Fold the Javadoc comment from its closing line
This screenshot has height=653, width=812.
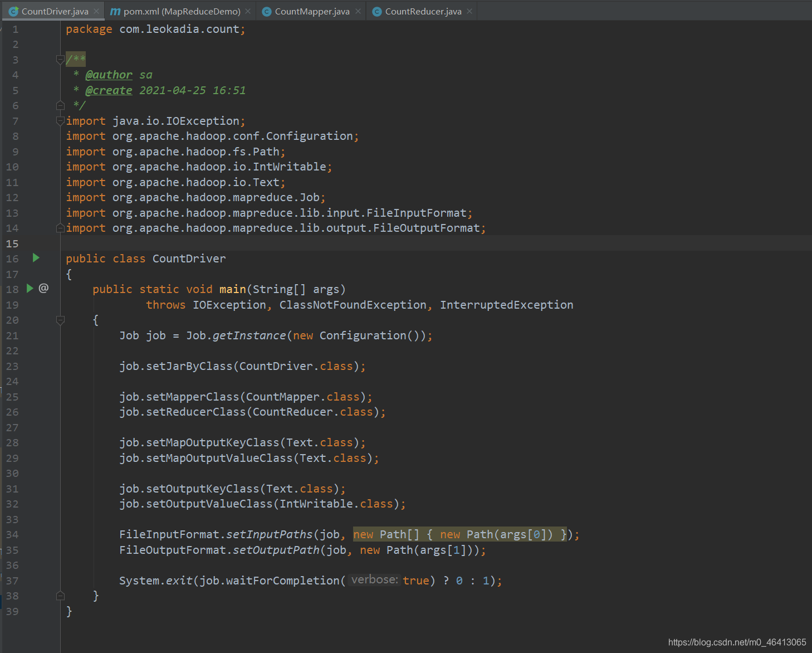(x=60, y=105)
